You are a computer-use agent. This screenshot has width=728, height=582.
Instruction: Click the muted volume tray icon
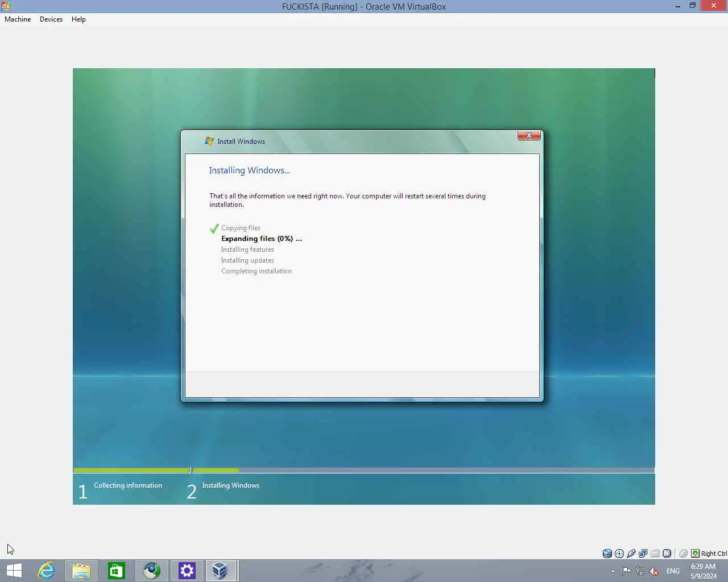pos(654,571)
